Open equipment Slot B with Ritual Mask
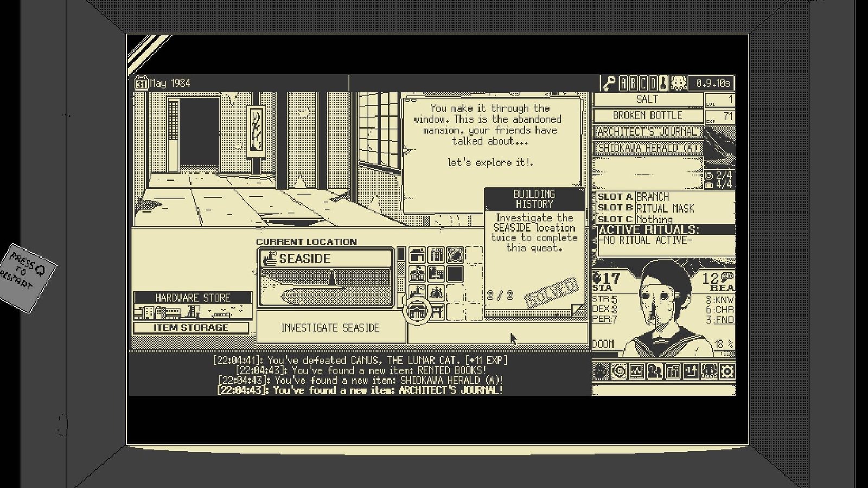This screenshot has width=868, height=488. click(665, 208)
